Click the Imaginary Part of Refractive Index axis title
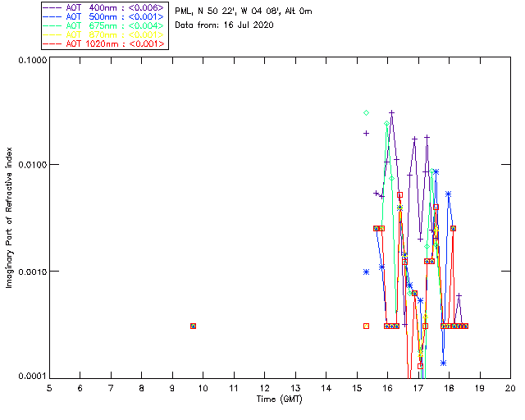This screenshot has height=420, width=525. tap(9, 217)
